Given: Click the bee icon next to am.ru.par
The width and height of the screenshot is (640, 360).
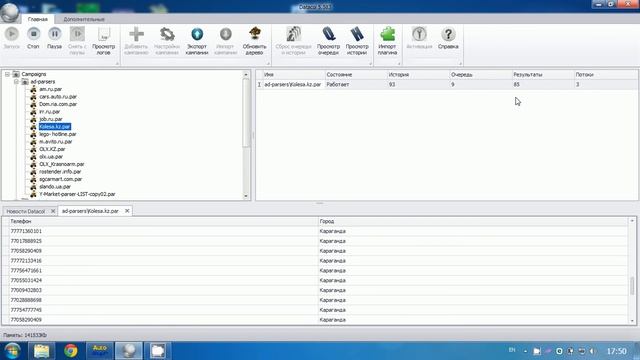Looking at the screenshot, I should tap(33, 89).
